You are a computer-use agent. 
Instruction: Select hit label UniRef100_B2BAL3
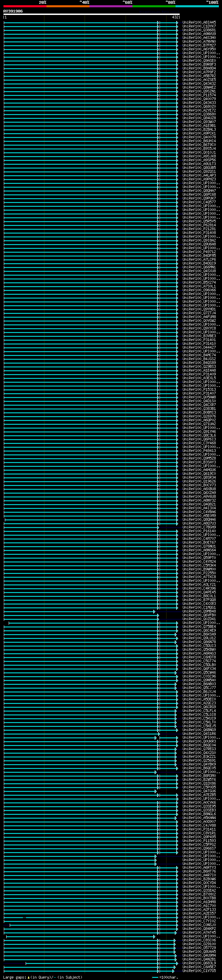[x=199, y=129]
